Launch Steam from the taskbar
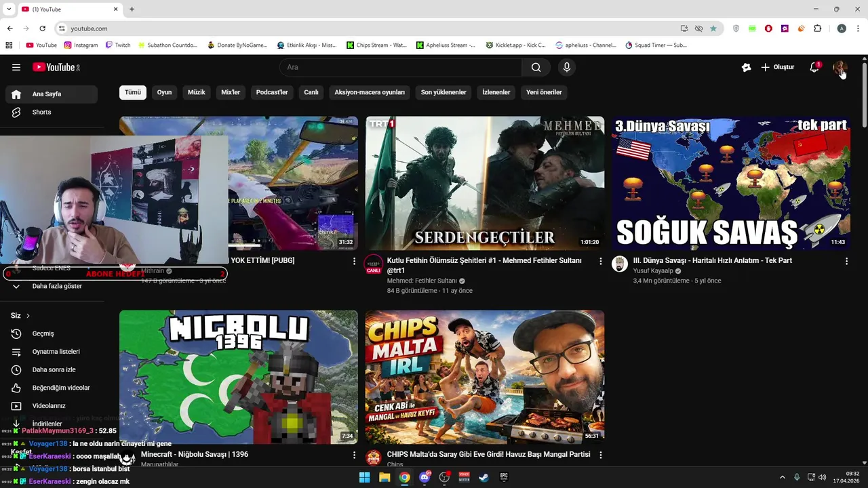Image resolution: width=868 pixels, height=488 pixels. click(484, 477)
